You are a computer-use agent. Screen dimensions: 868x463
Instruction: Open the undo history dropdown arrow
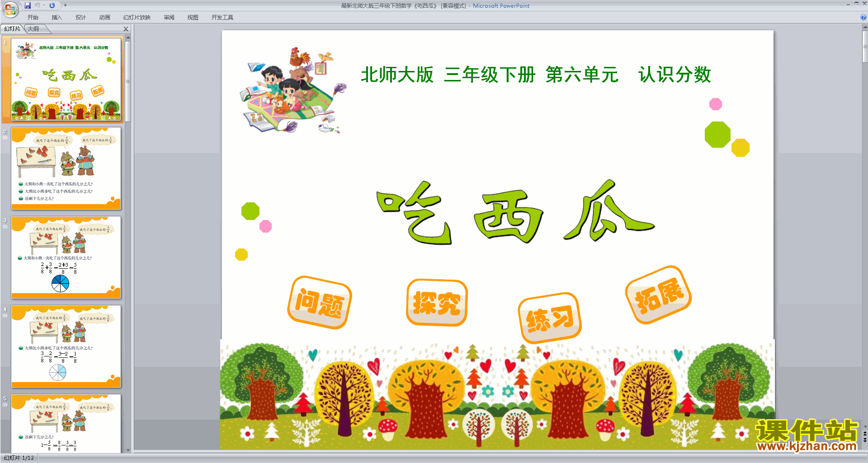(x=44, y=5)
